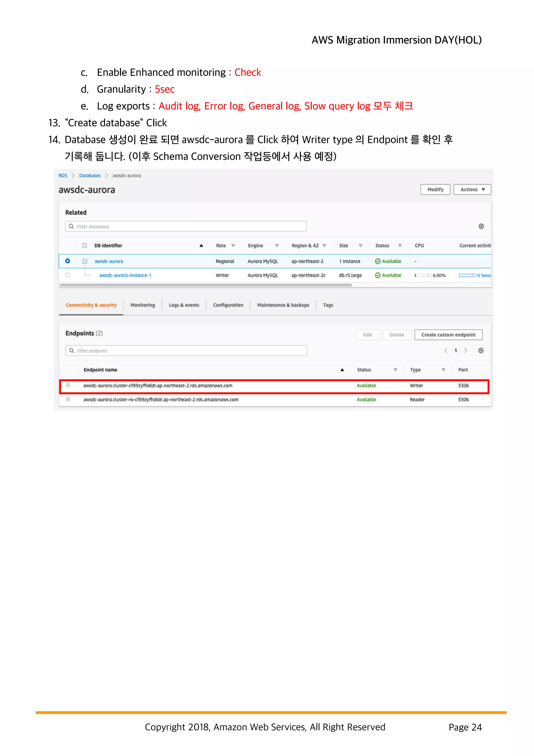Viewport: 534px width, 756px height.
Task: Collapse all rows via DB identifier header box
Action: [x=84, y=246]
